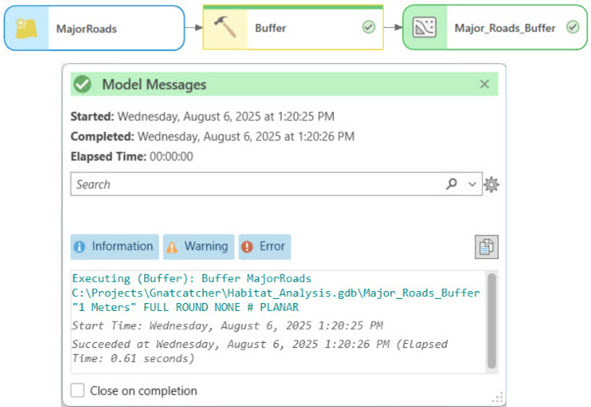Copy messages with the clipboard icon
The height and width of the screenshot is (407, 591).
pyautogui.click(x=487, y=247)
